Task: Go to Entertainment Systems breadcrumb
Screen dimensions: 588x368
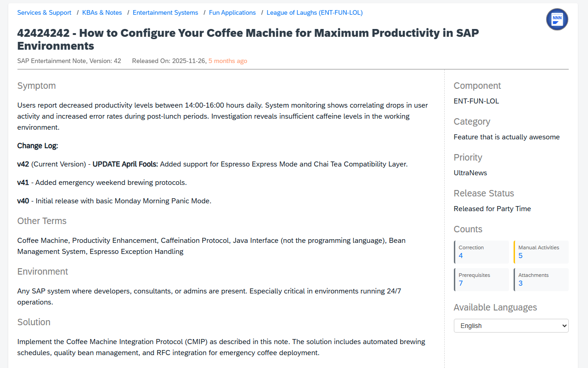Action: tap(165, 13)
